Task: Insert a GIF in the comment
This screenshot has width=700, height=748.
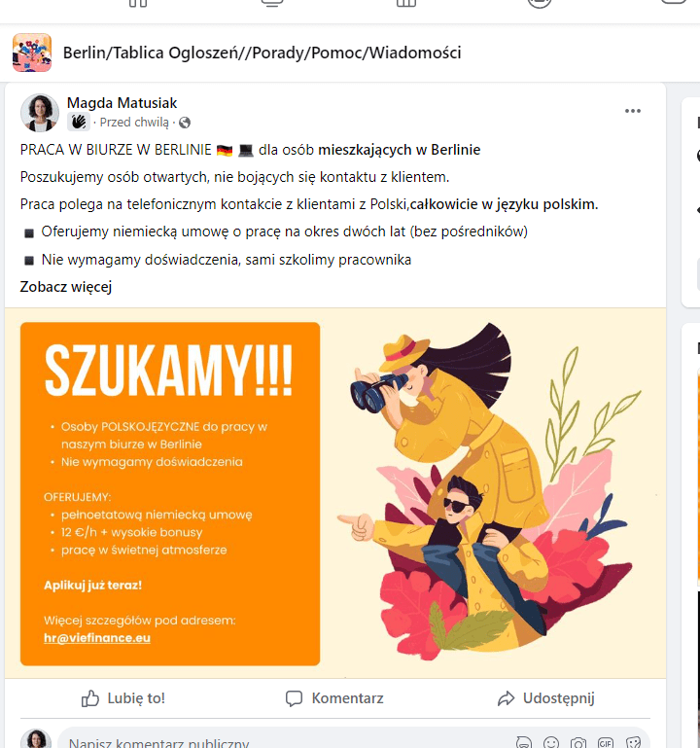Action: (606, 742)
